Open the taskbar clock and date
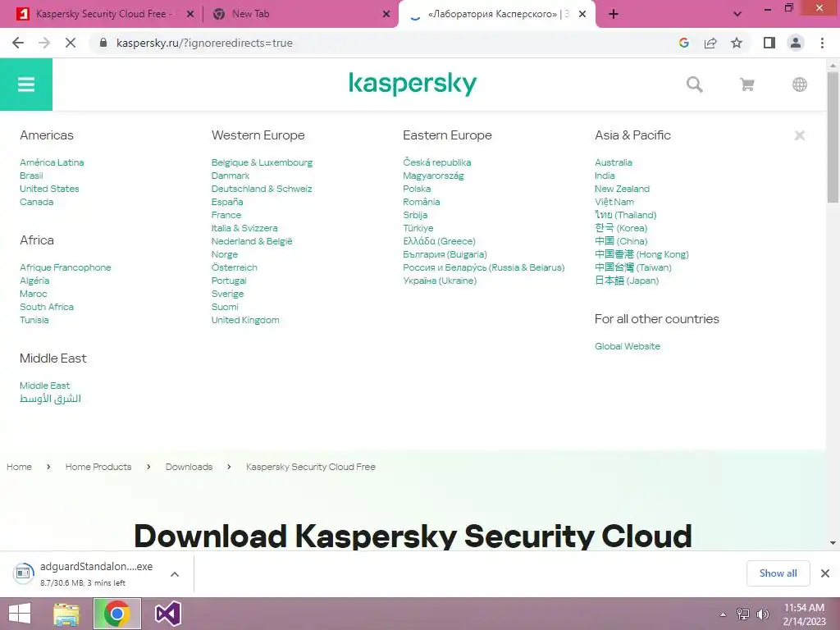The width and height of the screenshot is (840, 630). click(x=804, y=614)
